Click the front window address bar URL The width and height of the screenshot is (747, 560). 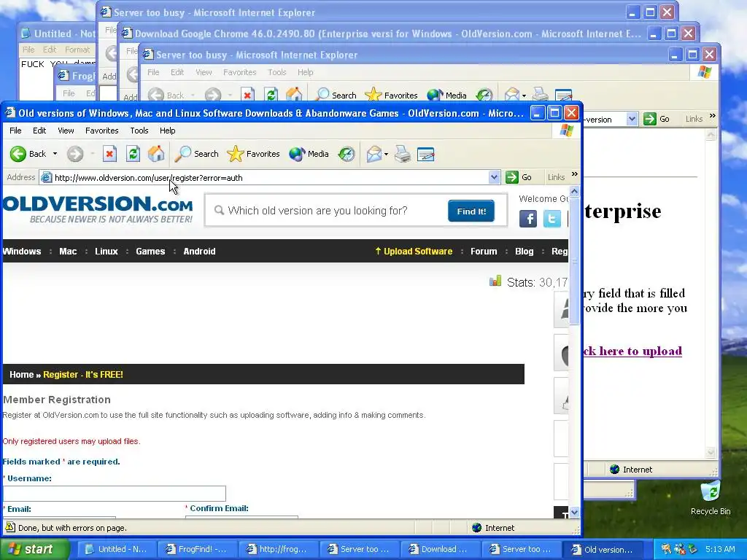[149, 178]
